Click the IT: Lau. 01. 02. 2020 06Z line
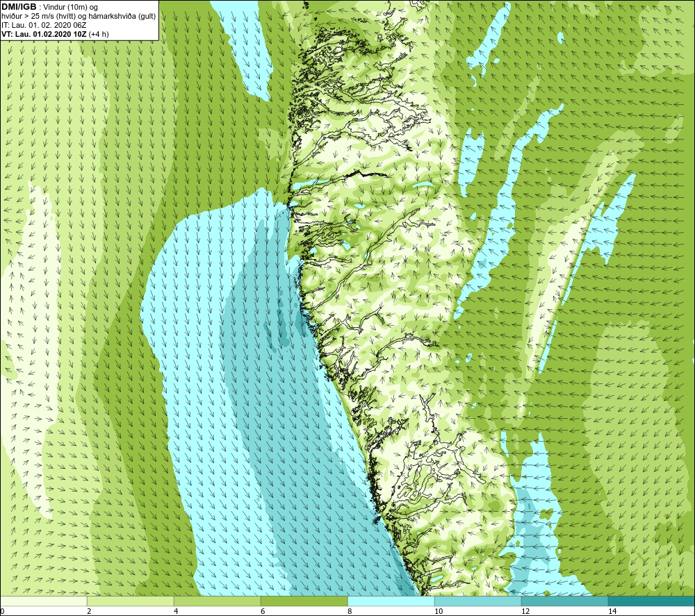 pos(44,25)
